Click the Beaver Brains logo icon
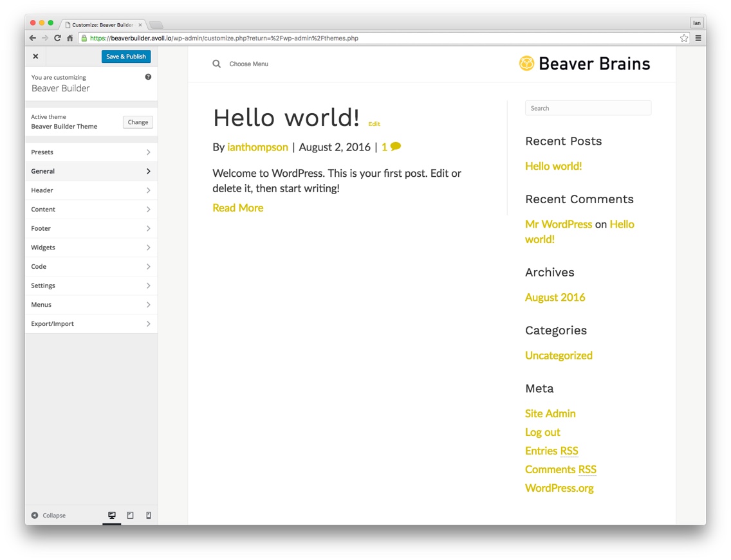 tap(526, 64)
